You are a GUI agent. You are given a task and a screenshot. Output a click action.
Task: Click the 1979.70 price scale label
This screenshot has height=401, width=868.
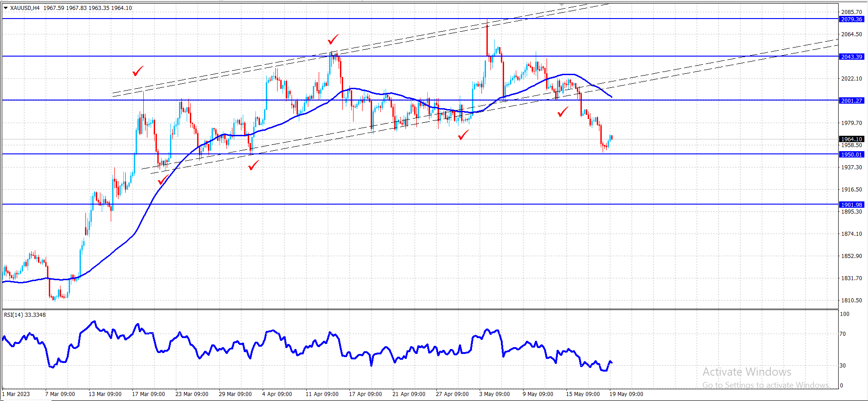click(851, 123)
